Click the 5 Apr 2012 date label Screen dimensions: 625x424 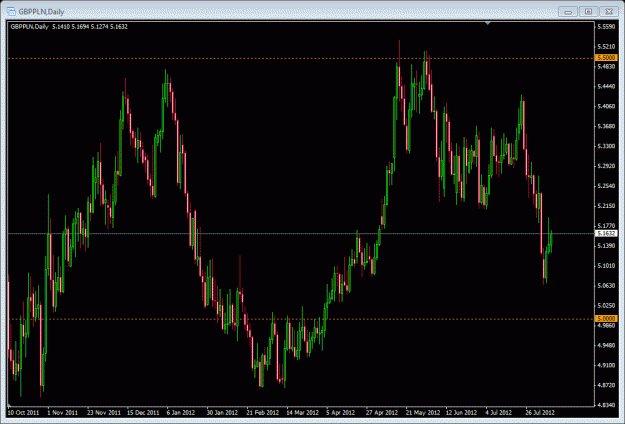click(x=340, y=412)
